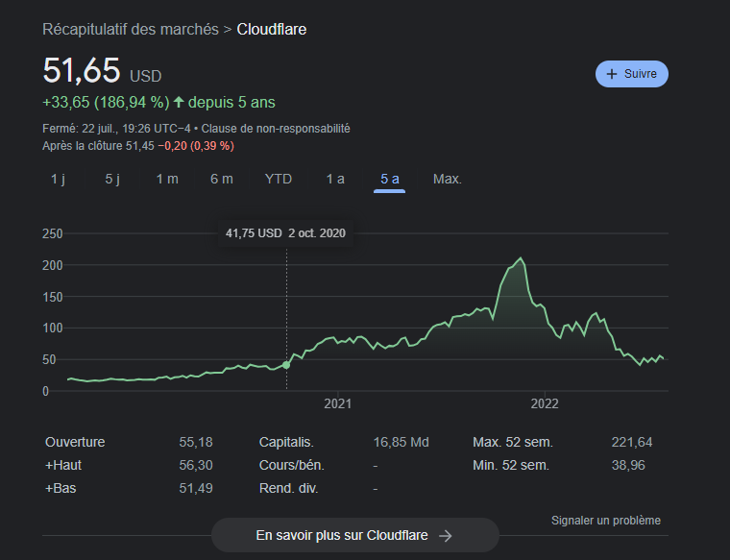Click the chart peak near 200 USD
Image resolution: width=730 pixels, height=560 pixels.
521,258
